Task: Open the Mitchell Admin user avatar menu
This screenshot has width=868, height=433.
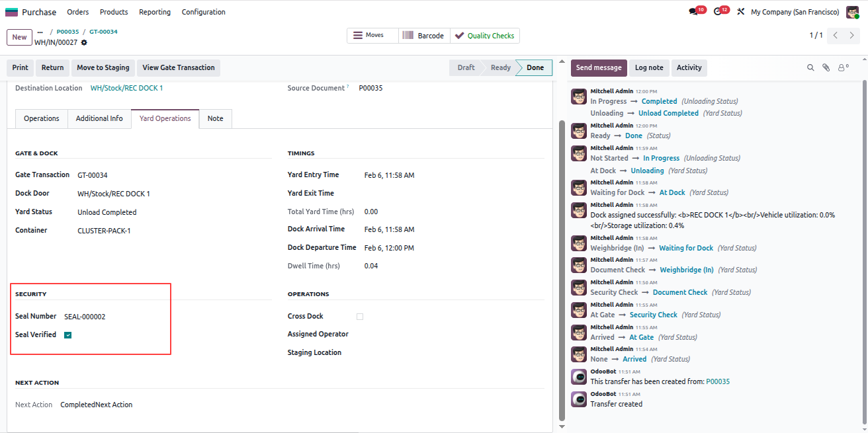Action: pyautogui.click(x=852, y=12)
